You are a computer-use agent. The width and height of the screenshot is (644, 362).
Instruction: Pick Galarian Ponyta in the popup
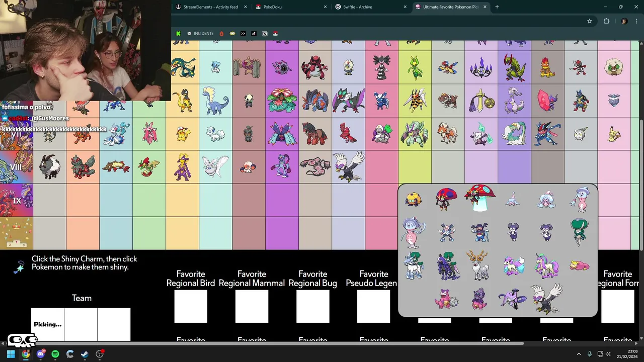coord(513,265)
